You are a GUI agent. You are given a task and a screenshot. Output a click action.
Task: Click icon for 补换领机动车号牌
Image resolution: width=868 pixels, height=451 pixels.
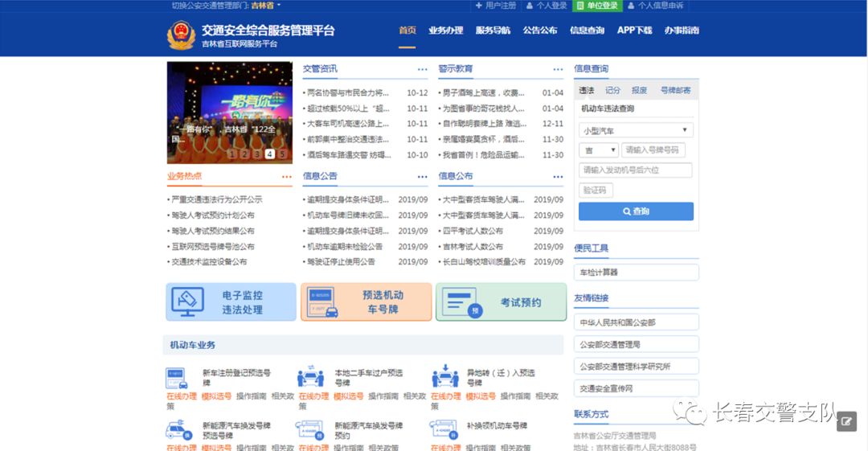443,430
